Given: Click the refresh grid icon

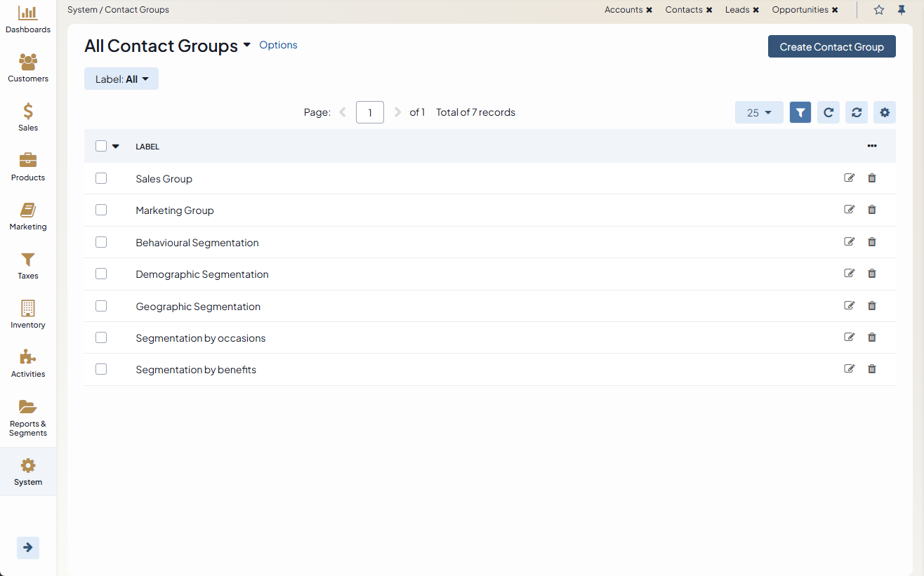Looking at the screenshot, I should click(x=829, y=112).
